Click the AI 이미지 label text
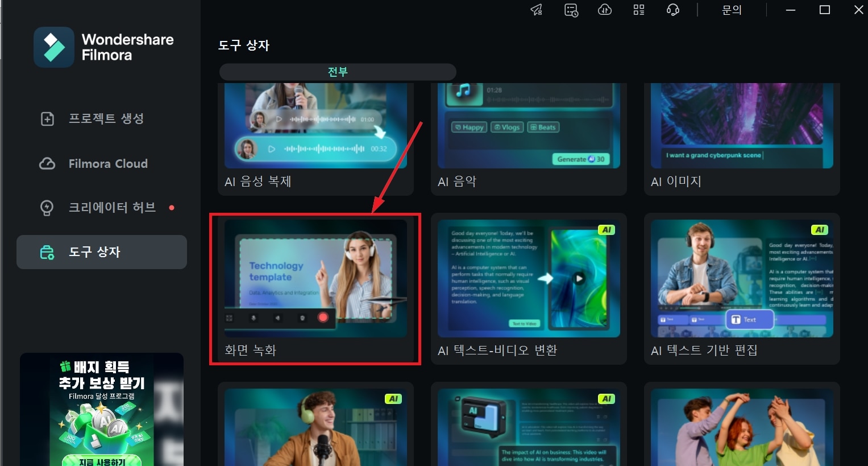Screen dimensions: 868x466 676,182
